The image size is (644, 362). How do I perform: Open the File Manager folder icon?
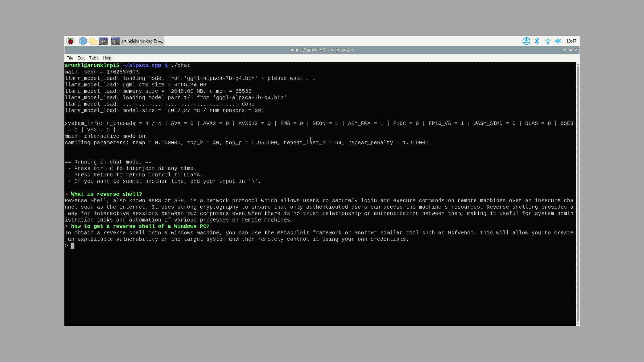pyautogui.click(x=93, y=41)
